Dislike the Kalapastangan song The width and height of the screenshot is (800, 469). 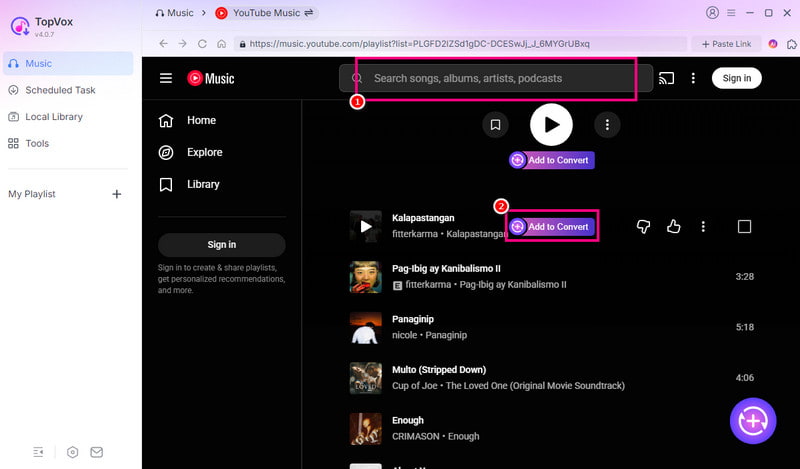(x=643, y=227)
